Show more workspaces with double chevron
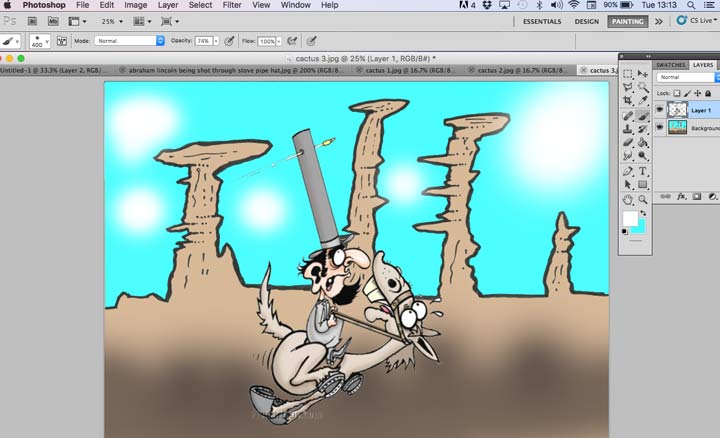The width and height of the screenshot is (720, 438). pos(659,21)
